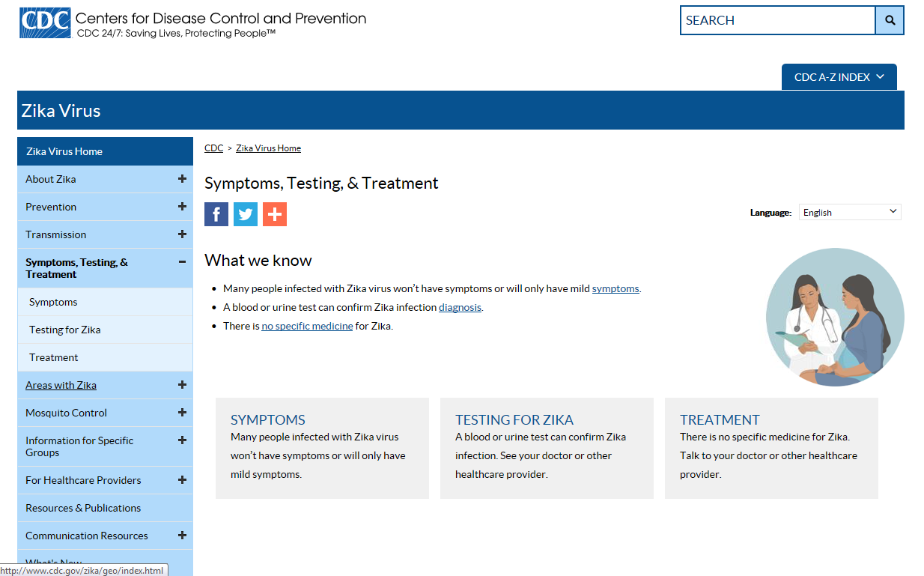The image size is (924, 576).
Task: Click the magnifying glass search button
Action: (890, 20)
